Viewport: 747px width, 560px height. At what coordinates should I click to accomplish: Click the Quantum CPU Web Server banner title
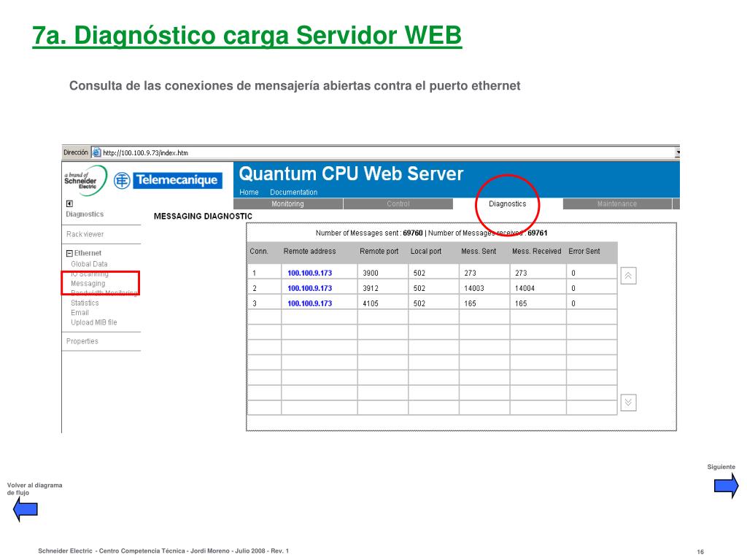click(x=351, y=174)
